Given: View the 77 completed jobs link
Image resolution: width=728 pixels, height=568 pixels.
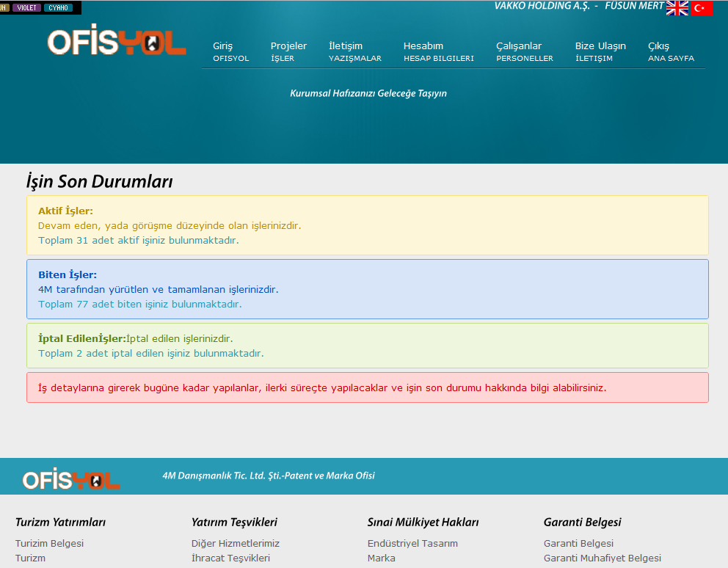Looking at the screenshot, I should pyautogui.click(x=139, y=304).
